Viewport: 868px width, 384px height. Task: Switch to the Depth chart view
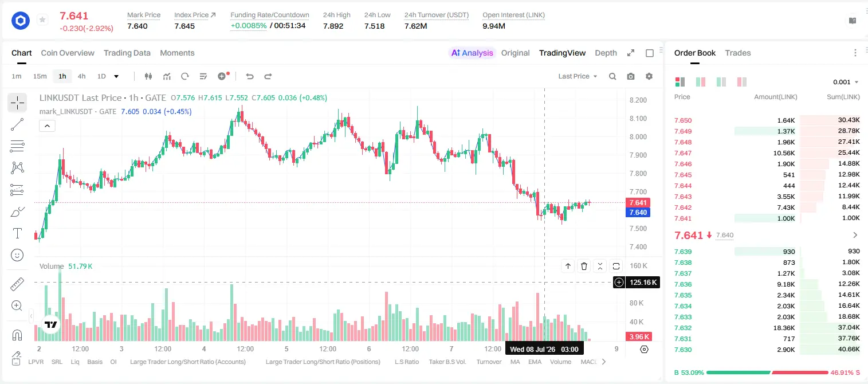(x=606, y=53)
